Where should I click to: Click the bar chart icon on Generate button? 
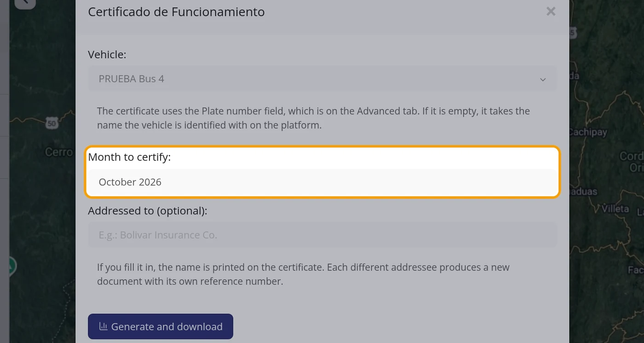pyautogui.click(x=103, y=326)
